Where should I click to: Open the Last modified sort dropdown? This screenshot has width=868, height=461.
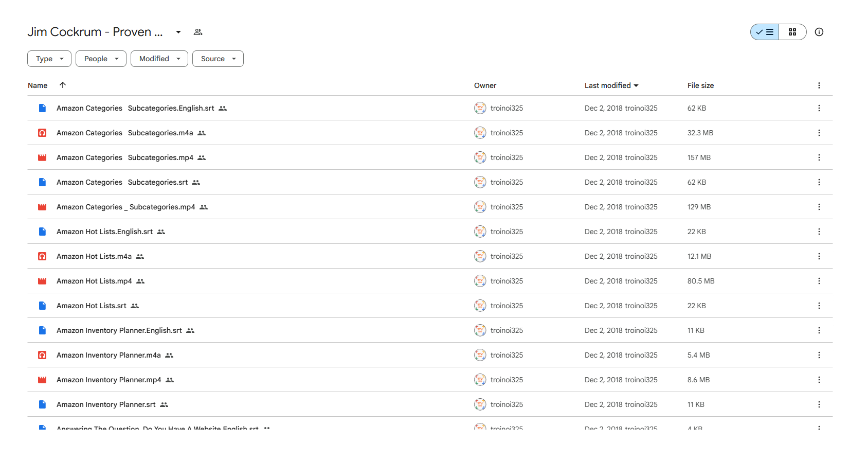click(611, 85)
